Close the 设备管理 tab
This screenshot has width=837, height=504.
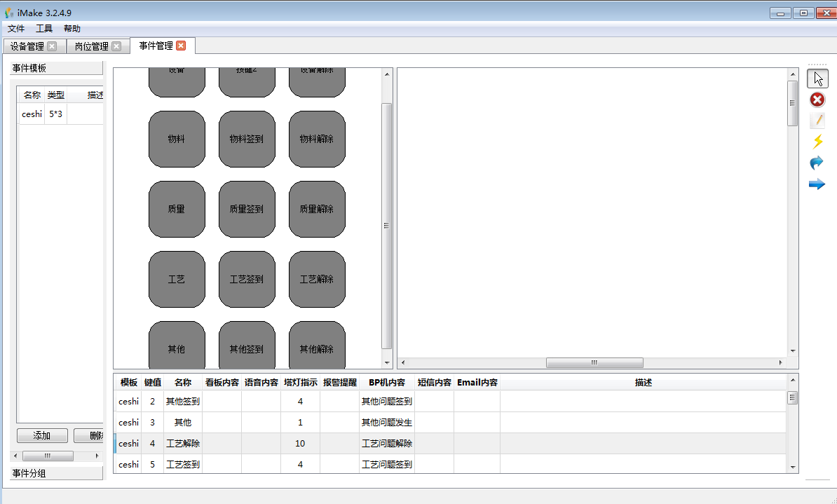click(x=52, y=46)
